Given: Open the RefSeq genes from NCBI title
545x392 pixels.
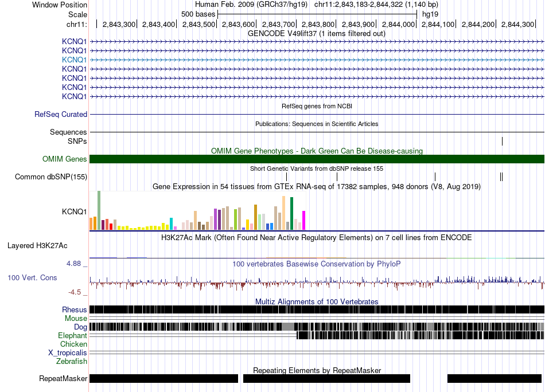Looking at the screenshot, I should [317, 106].
